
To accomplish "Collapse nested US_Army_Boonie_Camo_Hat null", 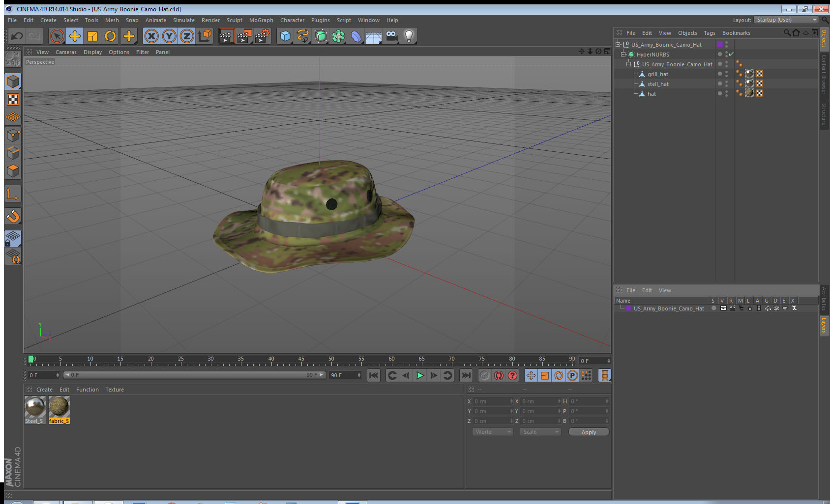I will click(628, 64).
